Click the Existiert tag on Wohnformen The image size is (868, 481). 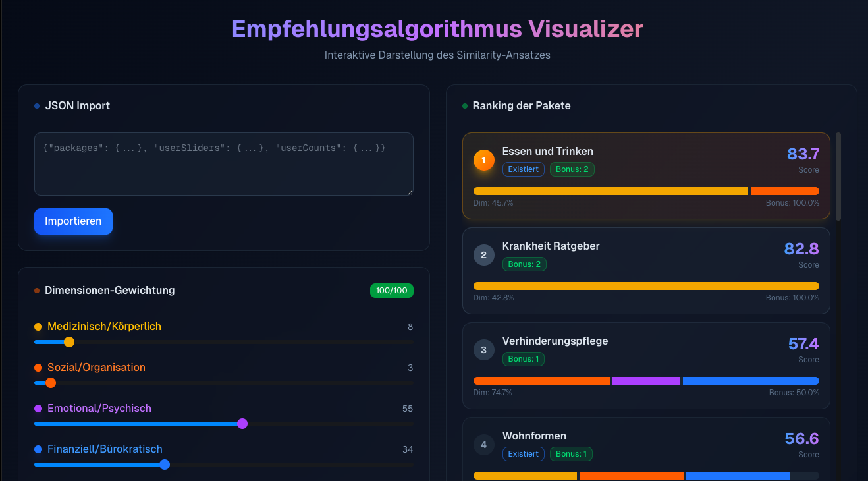523,454
